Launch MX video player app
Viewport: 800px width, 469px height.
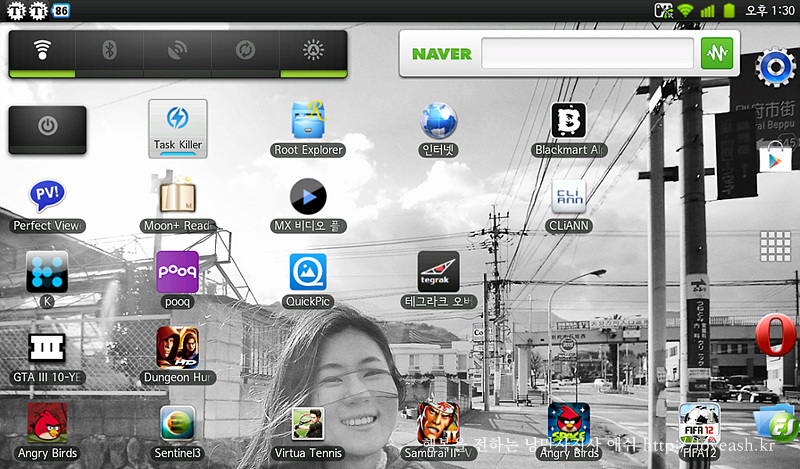[308, 205]
